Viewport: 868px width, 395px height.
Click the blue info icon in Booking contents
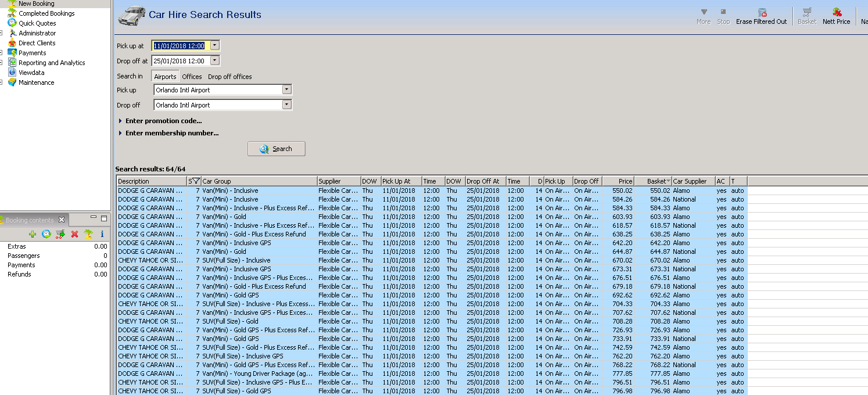tap(102, 234)
